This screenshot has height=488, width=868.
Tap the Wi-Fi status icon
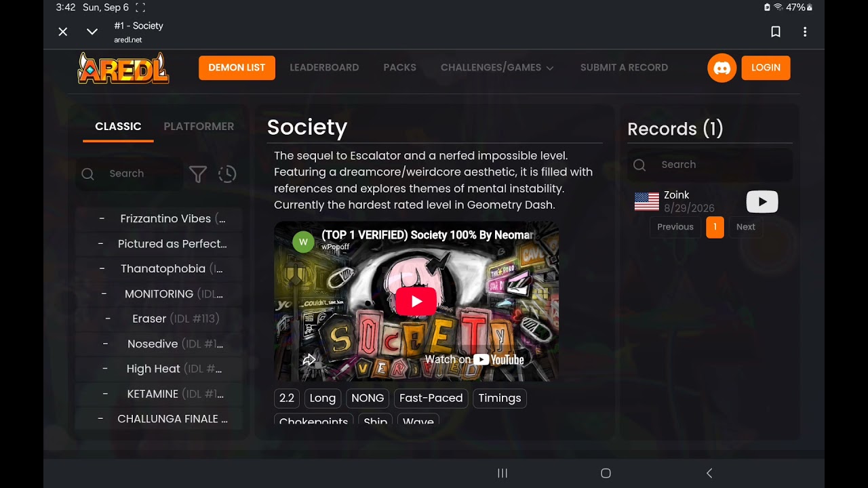tap(778, 7)
